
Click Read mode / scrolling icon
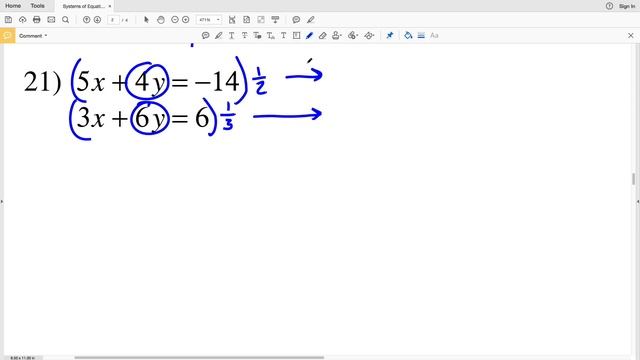[276, 20]
